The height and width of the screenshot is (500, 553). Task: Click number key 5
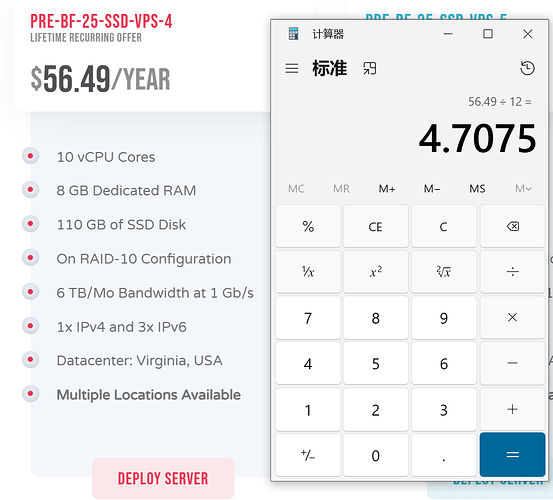(x=376, y=363)
